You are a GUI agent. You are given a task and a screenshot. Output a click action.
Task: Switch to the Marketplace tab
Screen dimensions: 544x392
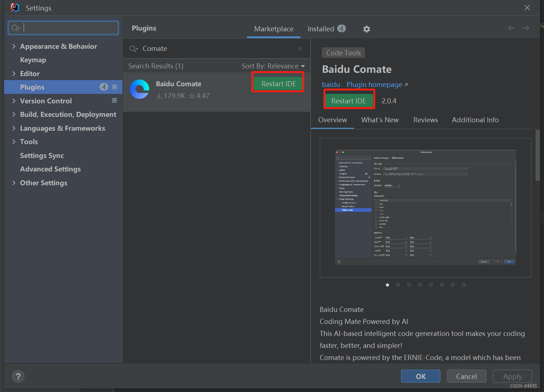pyautogui.click(x=274, y=29)
